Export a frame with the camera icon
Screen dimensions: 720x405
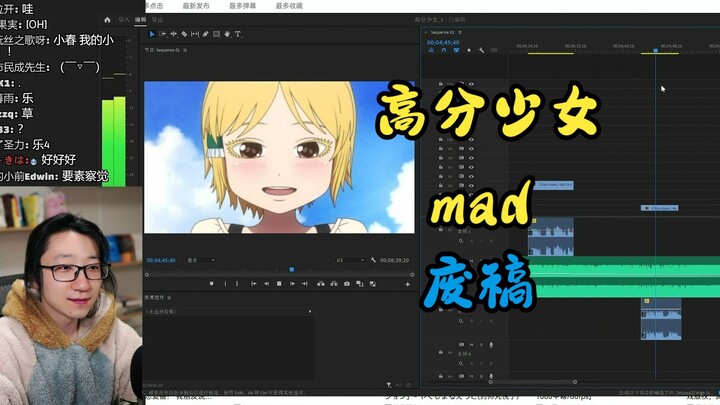point(347,284)
